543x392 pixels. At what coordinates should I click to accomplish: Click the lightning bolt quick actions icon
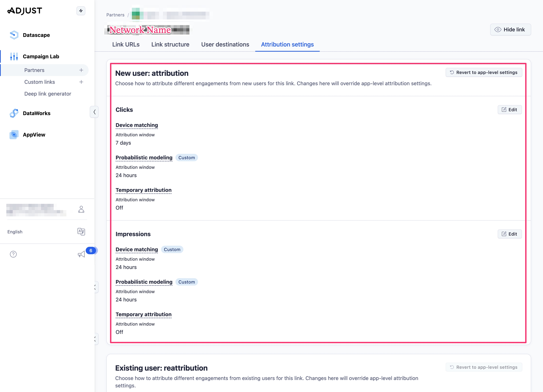click(x=81, y=11)
